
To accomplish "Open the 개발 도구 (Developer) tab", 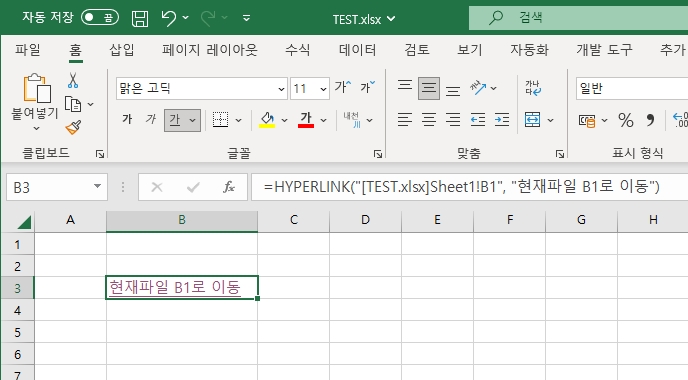I will 604,50.
